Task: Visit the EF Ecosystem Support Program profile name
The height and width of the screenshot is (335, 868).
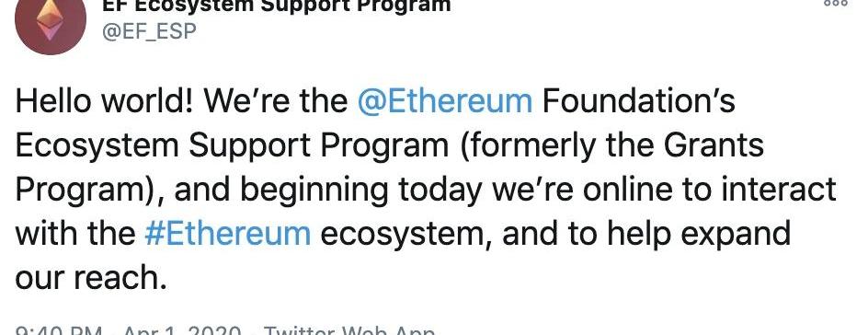Action: (x=277, y=6)
